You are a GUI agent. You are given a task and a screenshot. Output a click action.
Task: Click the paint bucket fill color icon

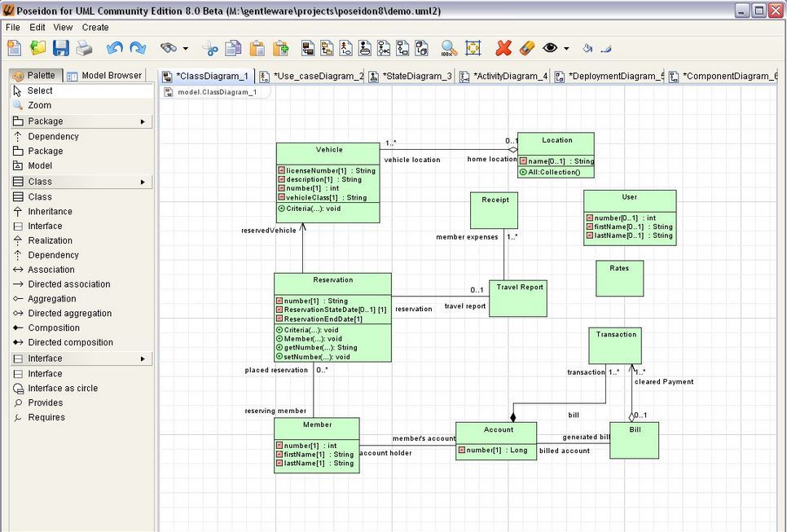(x=587, y=48)
